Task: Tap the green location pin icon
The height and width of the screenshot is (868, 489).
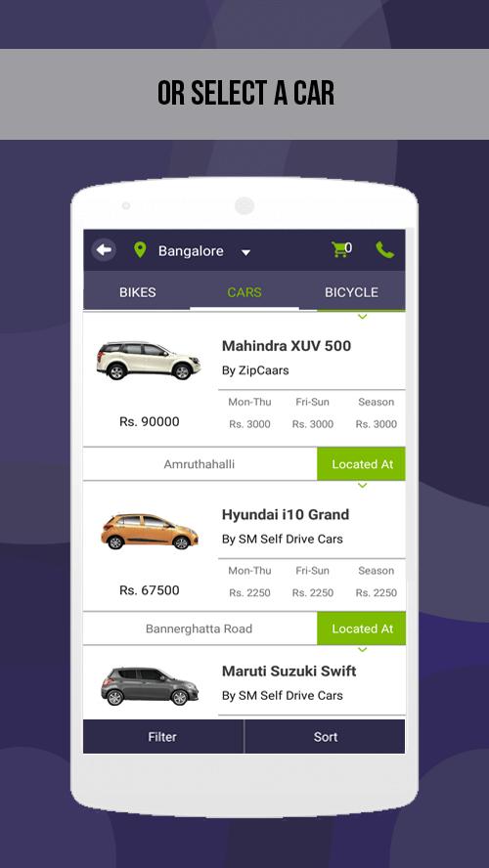Action: 140,250
